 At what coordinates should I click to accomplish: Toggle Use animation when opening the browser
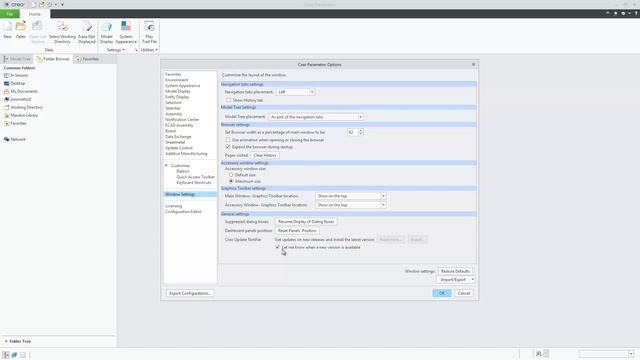228,140
